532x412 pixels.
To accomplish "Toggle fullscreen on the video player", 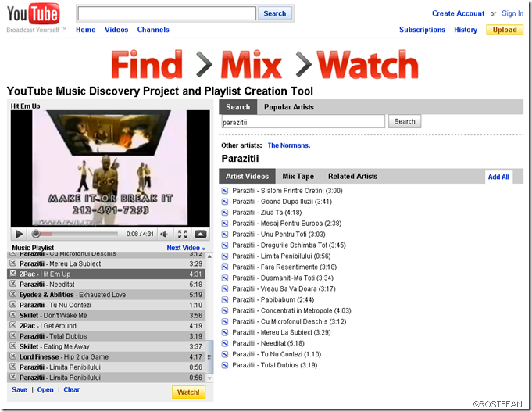I will (x=183, y=234).
